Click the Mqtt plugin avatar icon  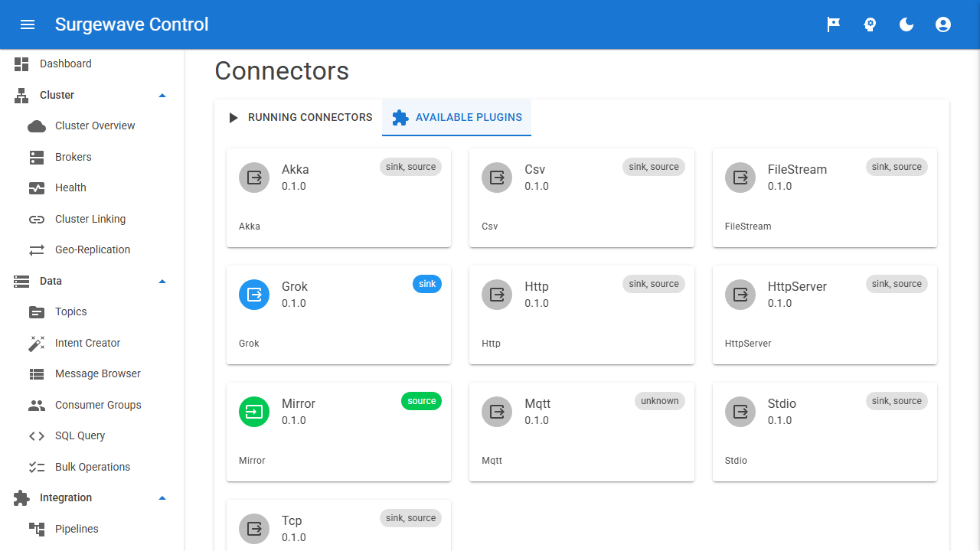tap(497, 412)
